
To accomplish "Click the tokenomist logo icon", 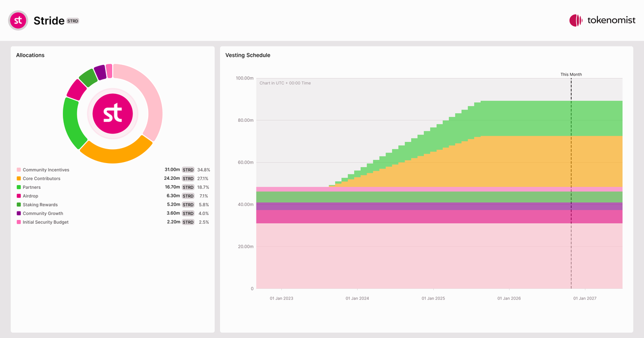I will tap(576, 20).
